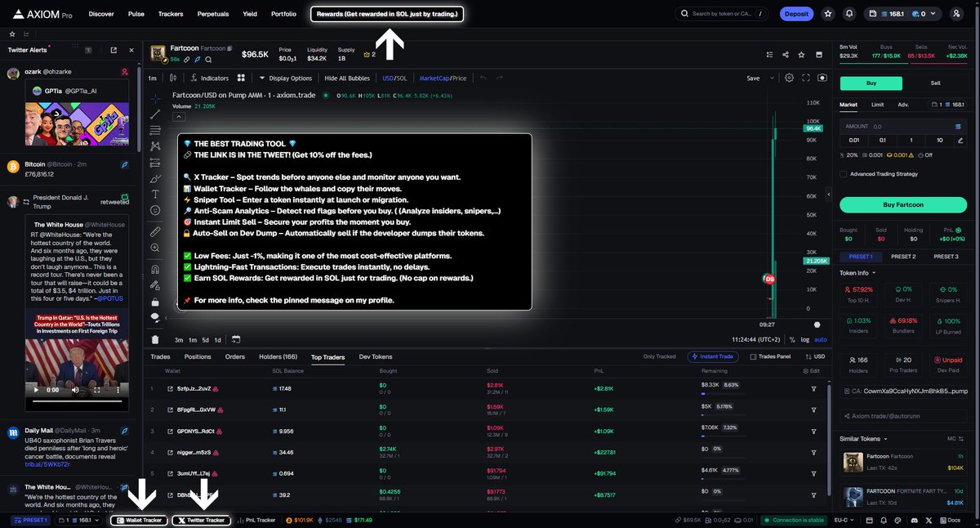Copy the CA contract address field
980x528 pixels.
coord(903,392)
